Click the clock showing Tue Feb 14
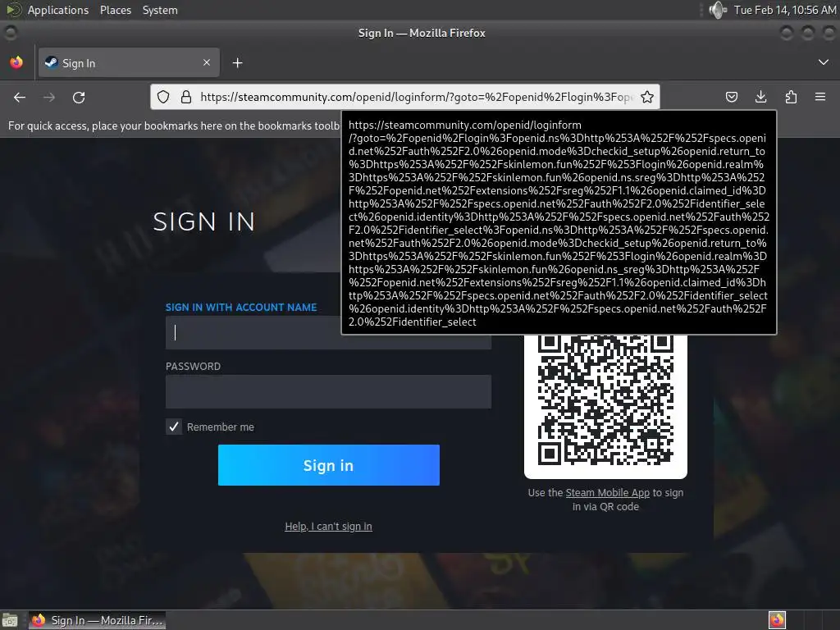The height and width of the screenshot is (630, 840). [x=785, y=10]
